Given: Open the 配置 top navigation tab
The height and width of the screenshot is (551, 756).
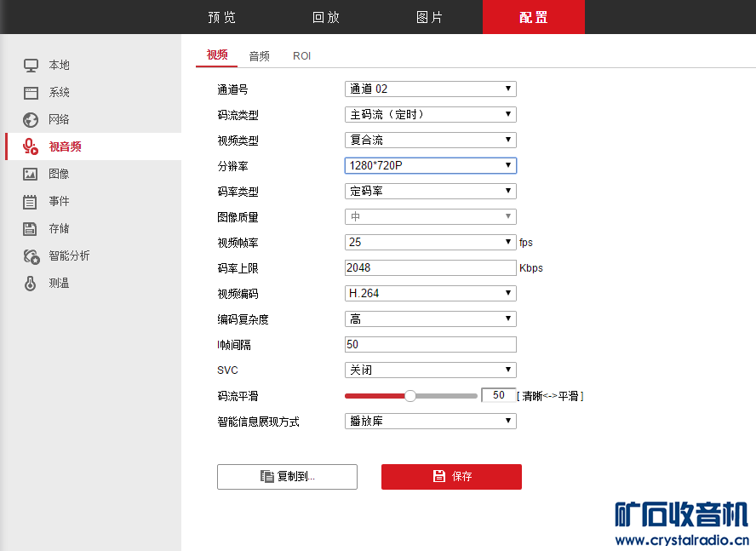Looking at the screenshot, I should [534, 17].
